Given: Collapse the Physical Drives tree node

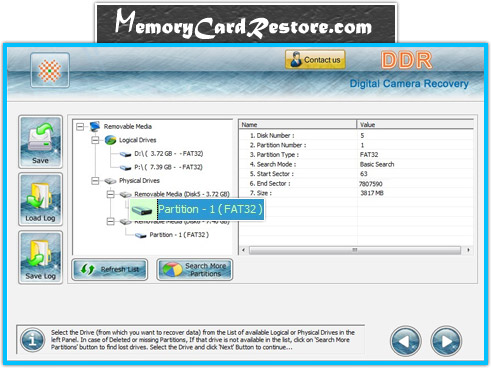Looking at the screenshot, I should coord(95,181).
